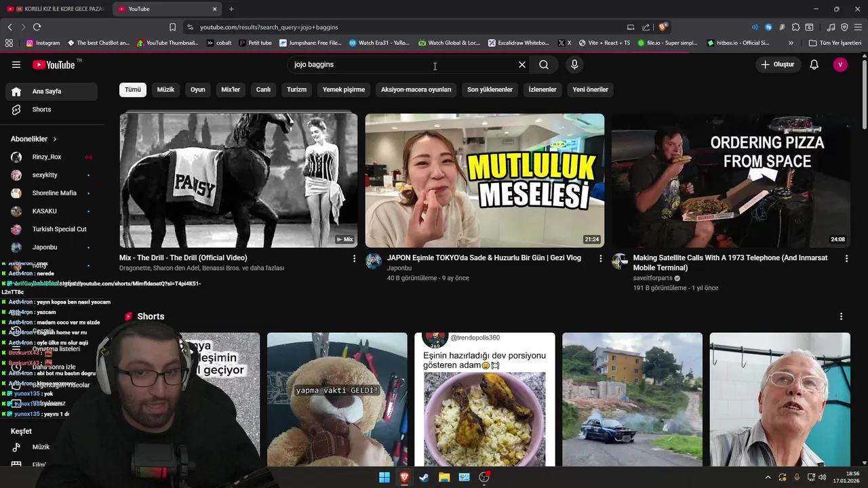Open the Tüm Yer İşaretleri folder
Screen dimensions: 868x488
[x=835, y=43]
